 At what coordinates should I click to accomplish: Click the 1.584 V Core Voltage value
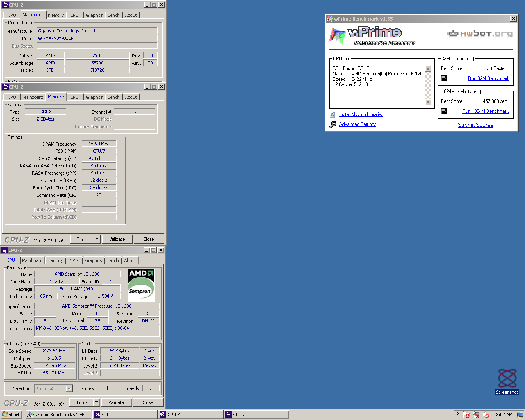coord(105,296)
